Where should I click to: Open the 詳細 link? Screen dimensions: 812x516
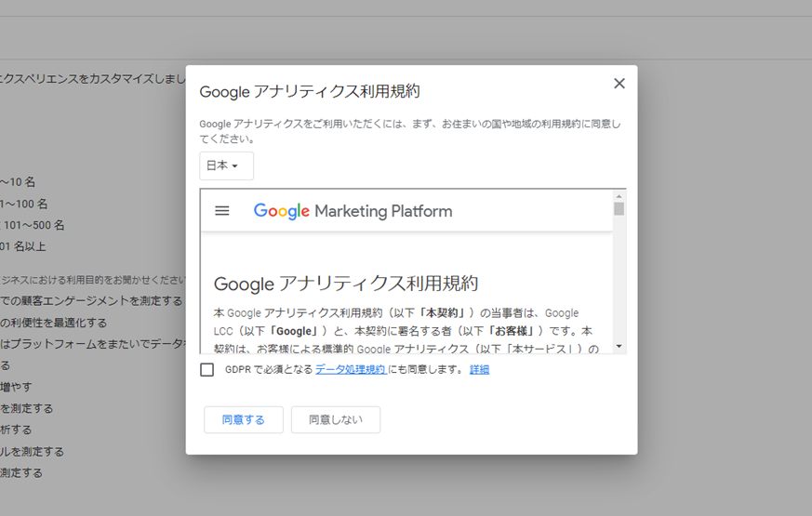(479, 369)
